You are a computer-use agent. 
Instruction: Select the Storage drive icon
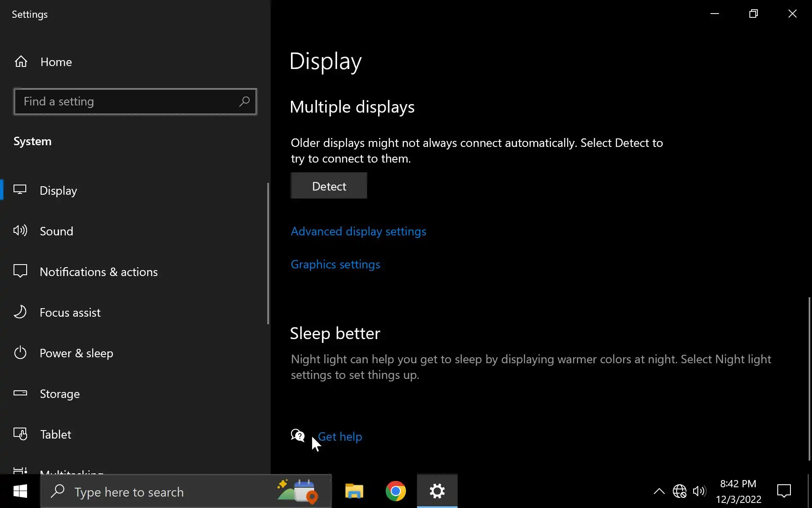pos(20,393)
